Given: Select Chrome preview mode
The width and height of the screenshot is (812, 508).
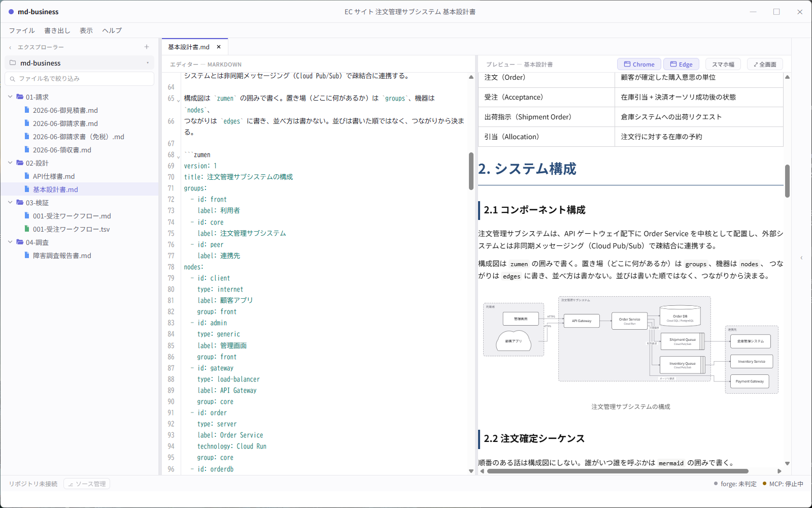Looking at the screenshot, I should [639, 64].
